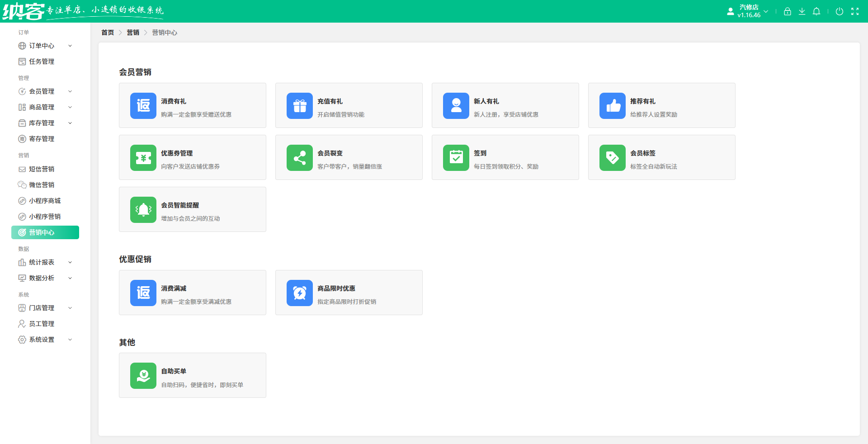Click the 消费满减 discount icon
The image size is (868, 444).
click(x=143, y=293)
